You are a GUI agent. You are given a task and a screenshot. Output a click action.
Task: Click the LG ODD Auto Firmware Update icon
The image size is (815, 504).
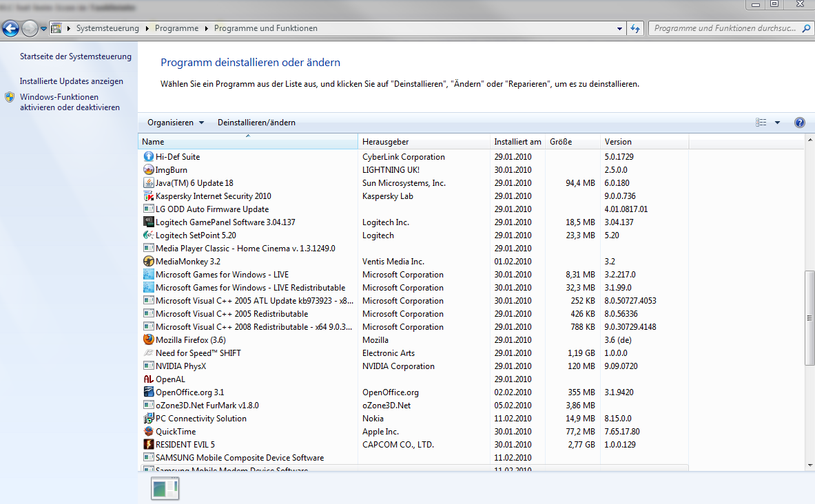(149, 209)
